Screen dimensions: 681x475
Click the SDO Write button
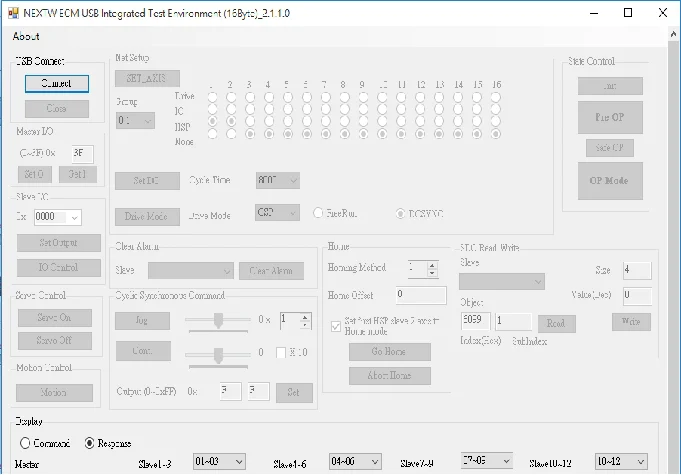(631, 322)
